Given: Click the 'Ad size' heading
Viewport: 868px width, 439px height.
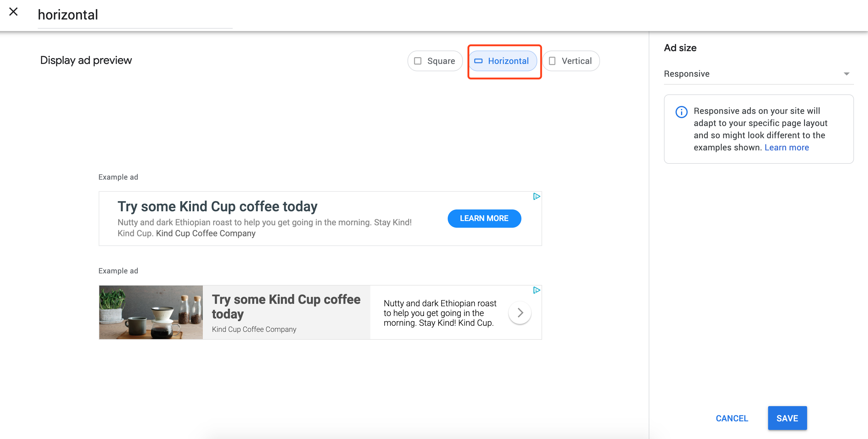Looking at the screenshot, I should (680, 48).
